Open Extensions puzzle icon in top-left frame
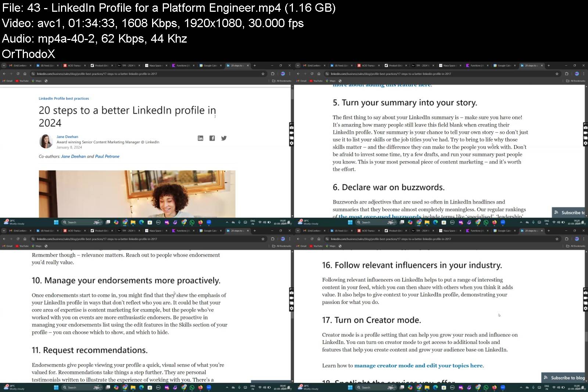This screenshot has width=588, height=392. coord(273,74)
